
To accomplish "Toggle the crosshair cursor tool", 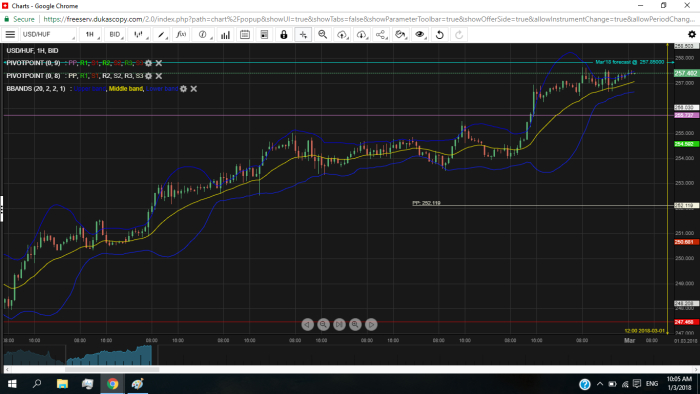I will (x=303, y=34).
